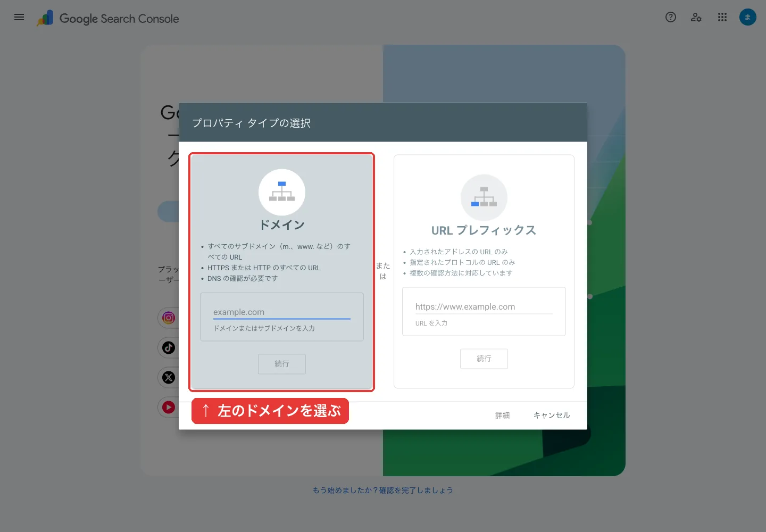The image size is (766, 532).
Task: Focus the https://www.example.com URL input field
Action: (484, 307)
